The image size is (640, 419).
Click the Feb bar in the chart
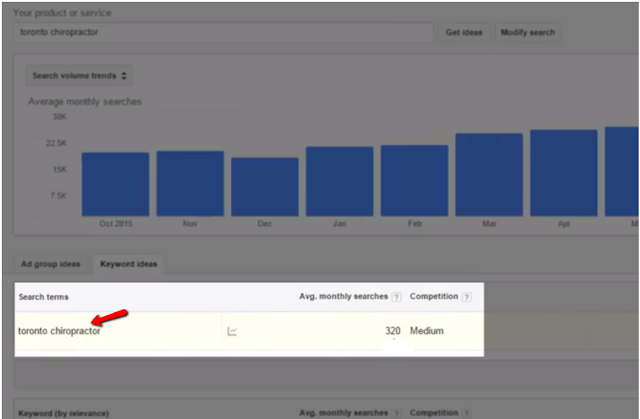[414, 180]
